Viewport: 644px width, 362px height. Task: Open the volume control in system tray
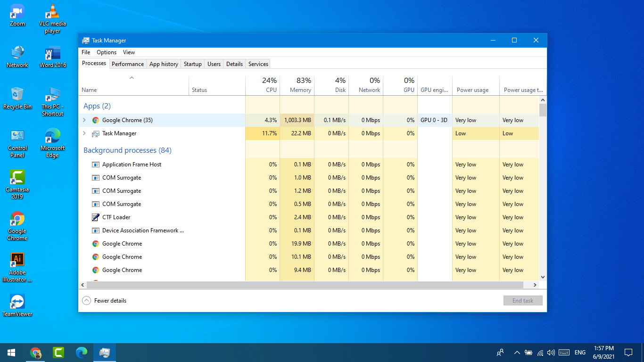551,352
